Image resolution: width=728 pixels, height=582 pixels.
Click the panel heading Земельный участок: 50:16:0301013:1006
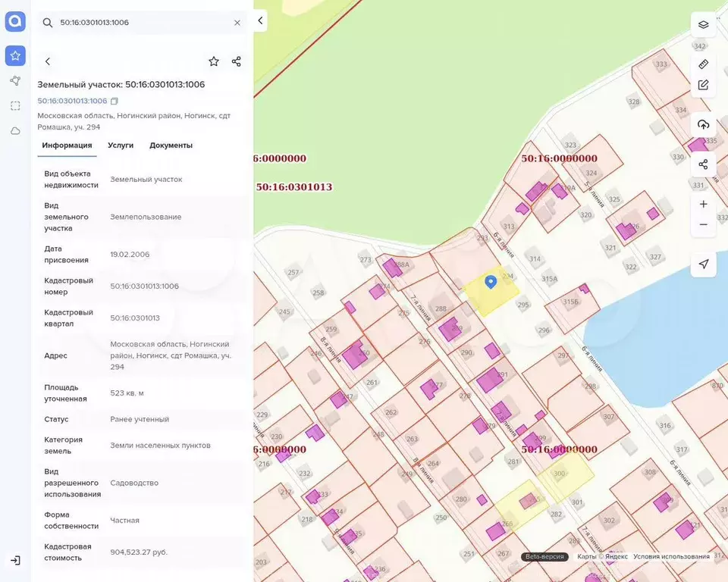(x=121, y=84)
